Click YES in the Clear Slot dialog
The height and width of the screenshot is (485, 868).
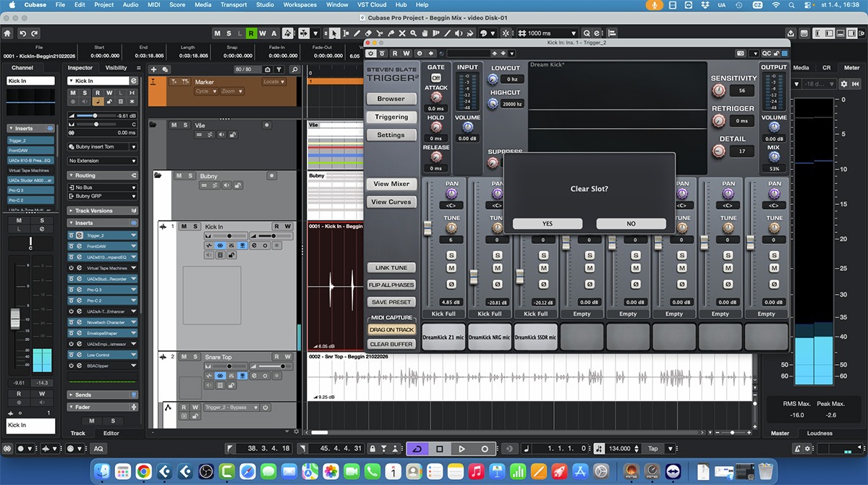pyautogui.click(x=547, y=224)
